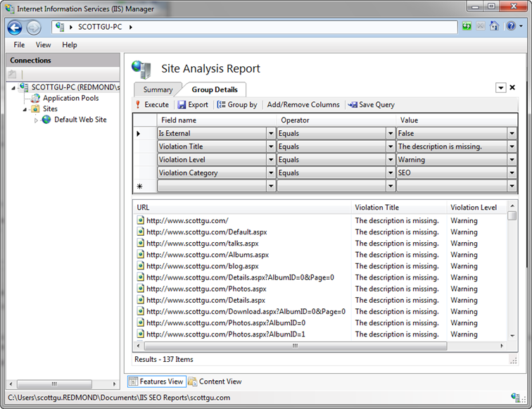The width and height of the screenshot is (532, 409).
Task: Open the empty new-row field name dropdown
Action: click(271, 186)
